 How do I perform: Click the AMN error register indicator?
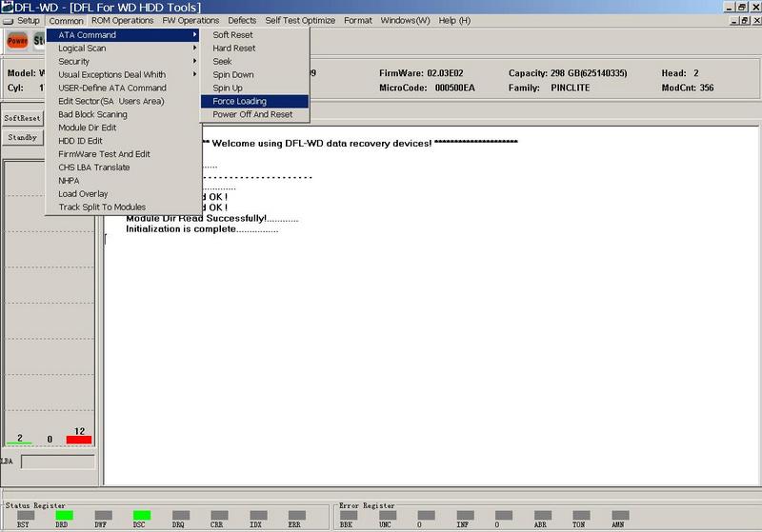pyautogui.click(x=620, y=516)
